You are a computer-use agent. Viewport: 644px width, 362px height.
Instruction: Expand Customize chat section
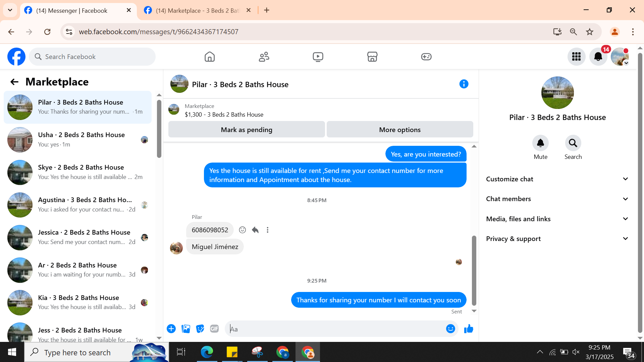coord(557,179)
